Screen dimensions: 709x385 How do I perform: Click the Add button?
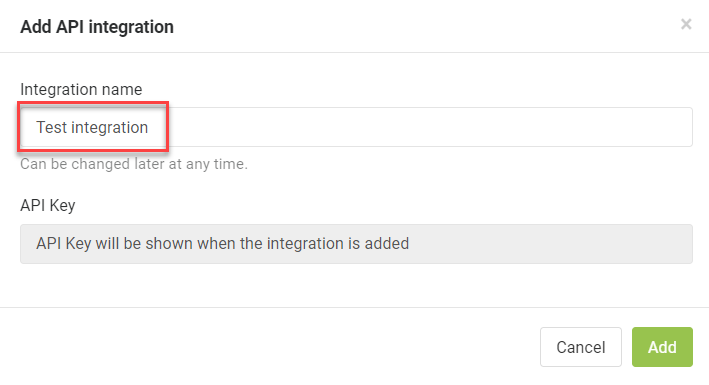click(x=662, y=347)
